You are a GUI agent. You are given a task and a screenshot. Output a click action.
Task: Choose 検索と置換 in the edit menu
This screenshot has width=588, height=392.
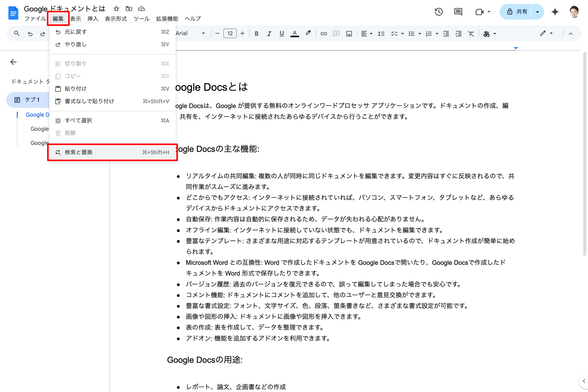(113, 152)
